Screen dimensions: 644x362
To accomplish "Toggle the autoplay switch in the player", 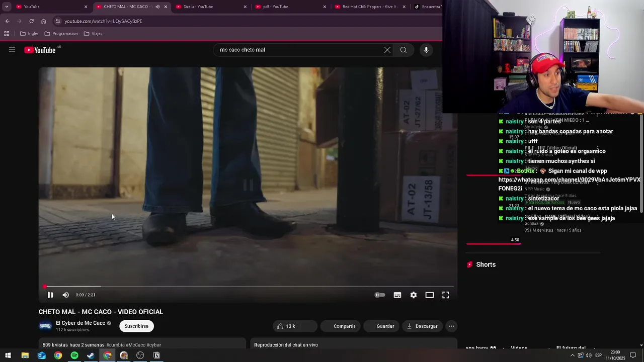I will 380,295.
